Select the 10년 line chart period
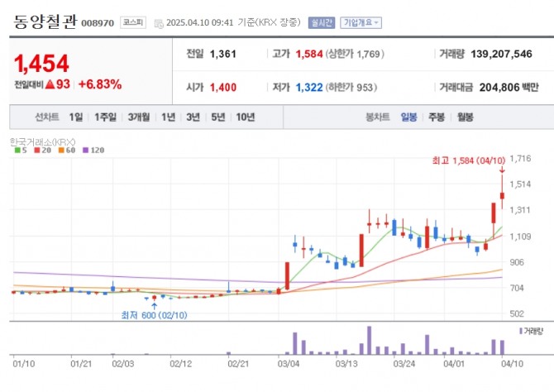Screen dimensions: 554x392 click(x=246, y=117)
